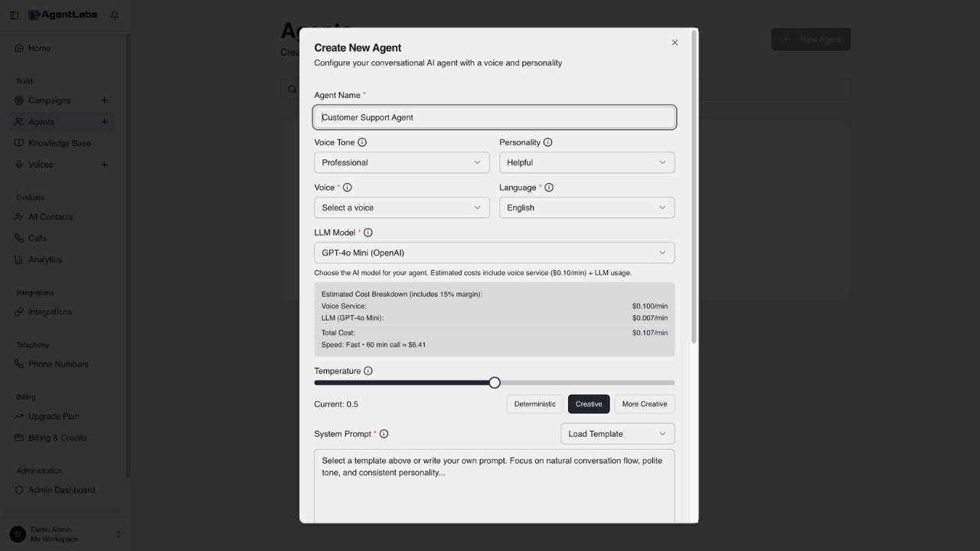The image size is (980, 551).
Task: Select the Creative temperature preset
Action: [589, 404]
